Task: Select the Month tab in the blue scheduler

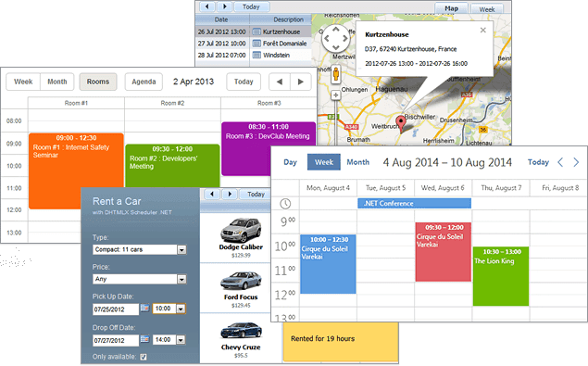Action: (x=357, y=162)
